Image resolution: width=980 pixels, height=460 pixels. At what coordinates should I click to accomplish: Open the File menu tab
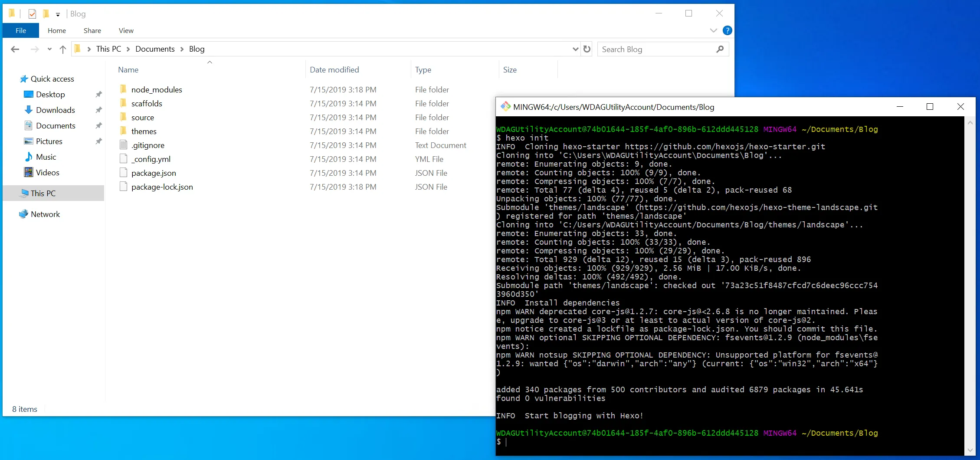point(21,30)
